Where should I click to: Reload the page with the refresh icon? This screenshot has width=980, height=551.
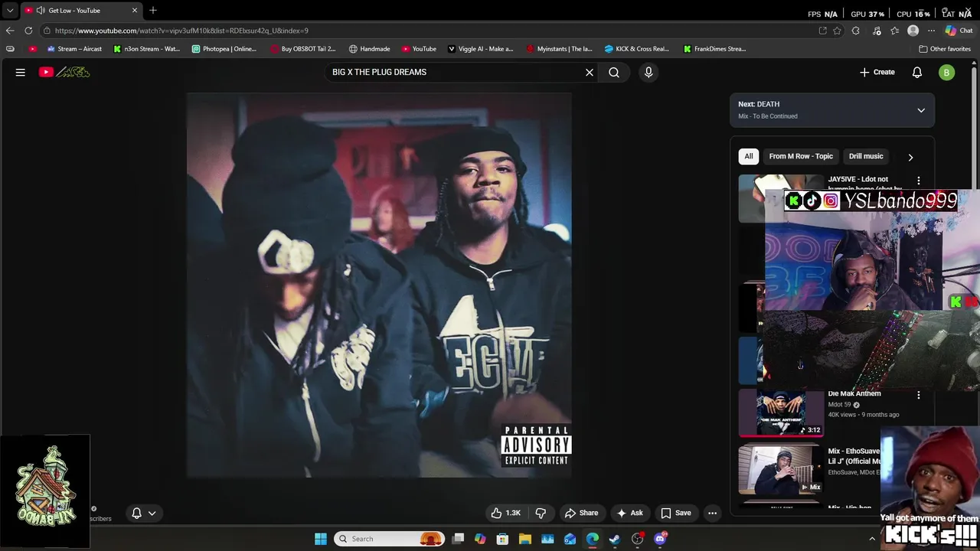point(28,31)
